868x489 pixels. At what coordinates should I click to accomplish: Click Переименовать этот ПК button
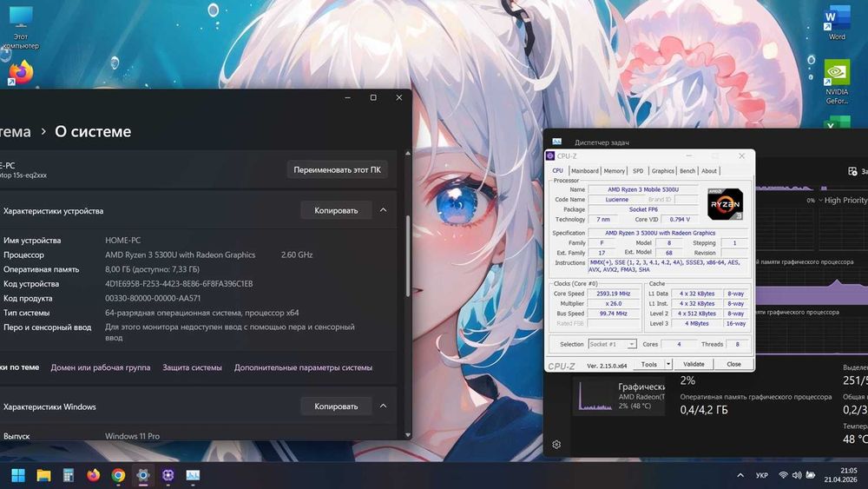point(337,169)
